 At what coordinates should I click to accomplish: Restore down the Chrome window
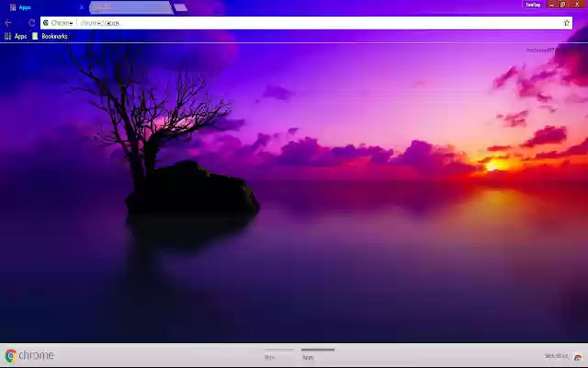click(563, 5)
